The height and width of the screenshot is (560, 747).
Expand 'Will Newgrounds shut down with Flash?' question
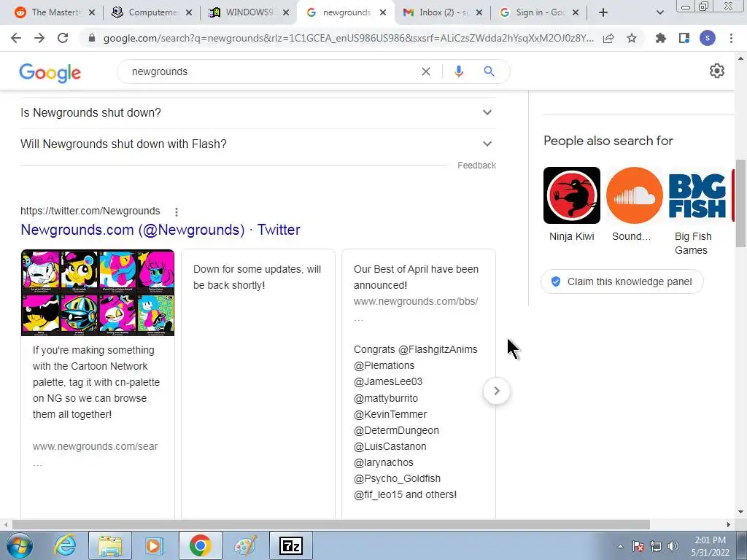click(258, 144)
